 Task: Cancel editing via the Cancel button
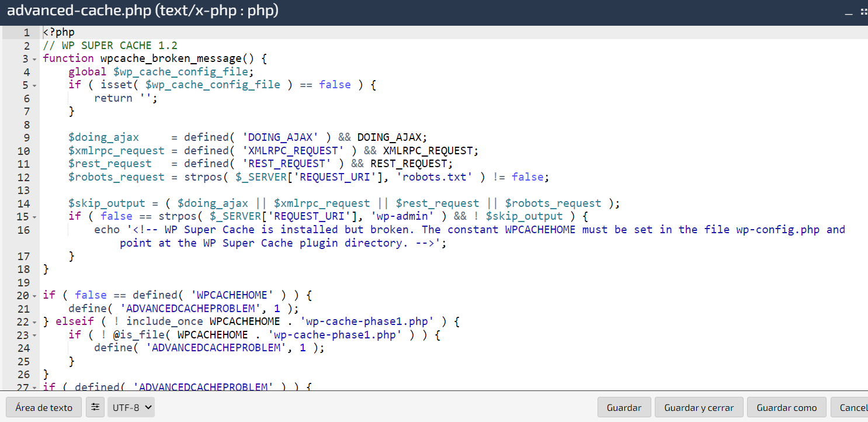(x=852, y=407)
